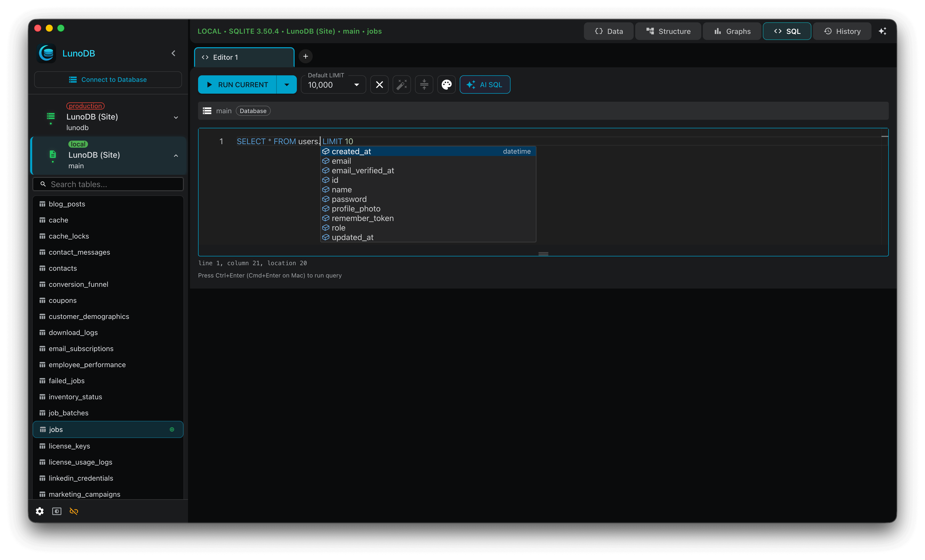Open a new editor tab with the plus icon
Viewport: 925px width, 560px height.
coord(305,56)
